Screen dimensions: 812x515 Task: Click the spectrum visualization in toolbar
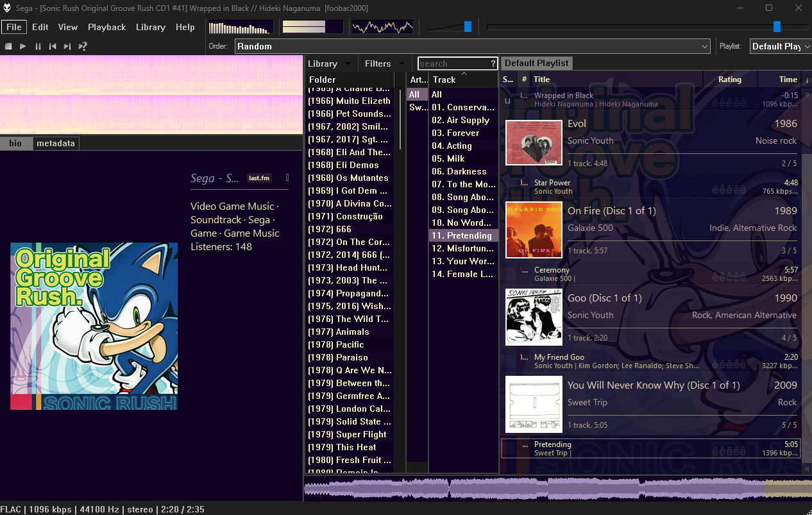click(x=241, y=27)
